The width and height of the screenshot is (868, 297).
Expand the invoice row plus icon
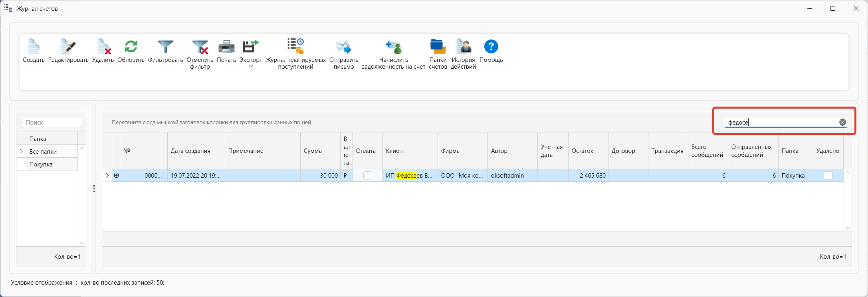(117, 175)
